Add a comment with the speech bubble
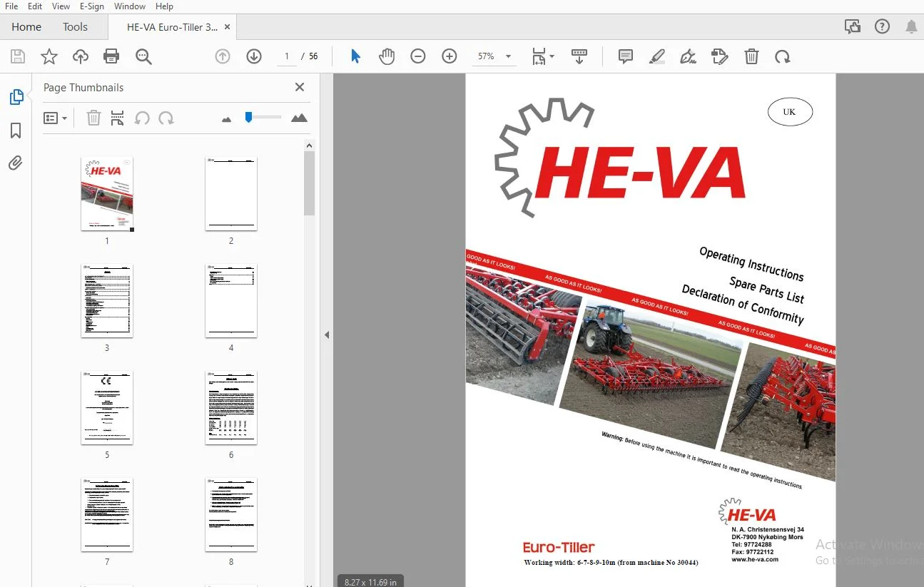 click(x=626, y=56)
